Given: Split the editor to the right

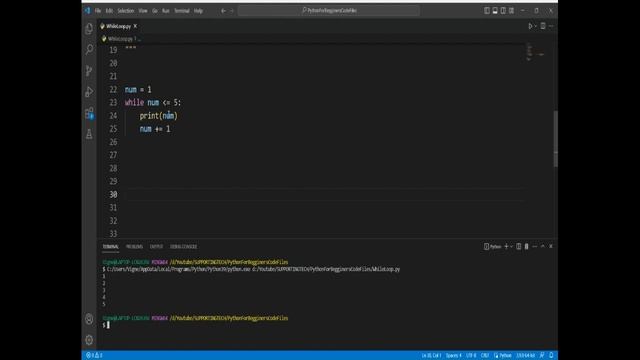Looking at the screenshot, I should pyautogui.click(x=543, y=26).
